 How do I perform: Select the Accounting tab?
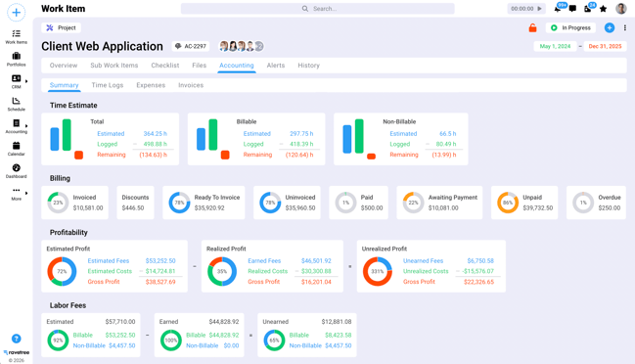tap(237, 66)
